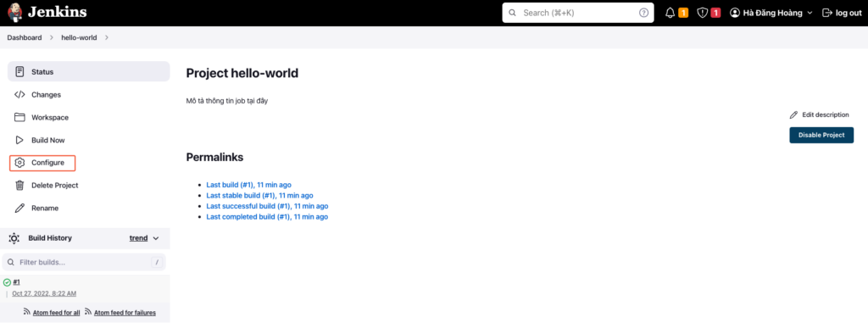Open the security shield warning icon
The height and width of the screenshot is (323, 868).
(x=703, y=13)
